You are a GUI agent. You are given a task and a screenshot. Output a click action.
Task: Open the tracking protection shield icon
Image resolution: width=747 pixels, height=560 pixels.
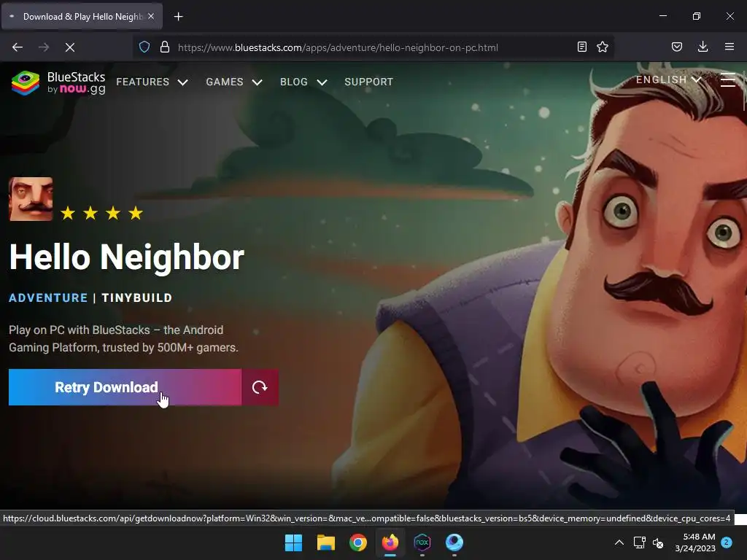pos(144,47)
